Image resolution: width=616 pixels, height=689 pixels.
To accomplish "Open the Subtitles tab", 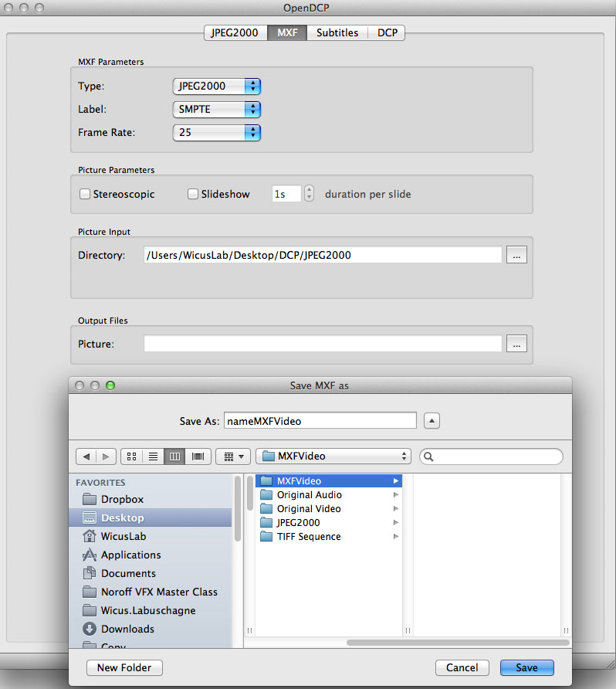I will pos(337,33).
